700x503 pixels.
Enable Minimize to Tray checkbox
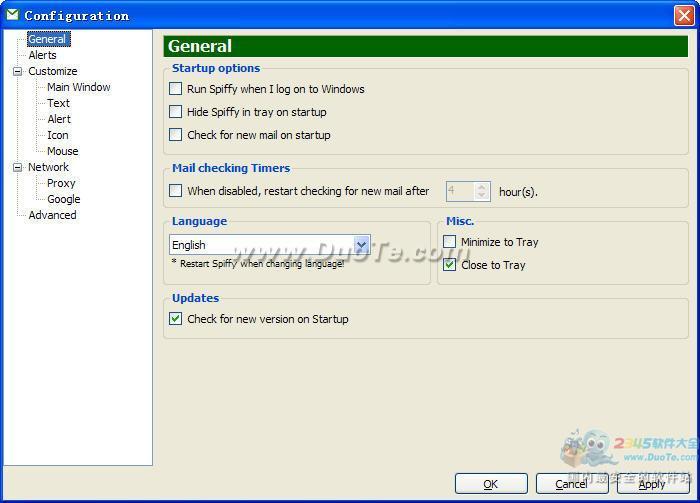[x=450, y=241]
